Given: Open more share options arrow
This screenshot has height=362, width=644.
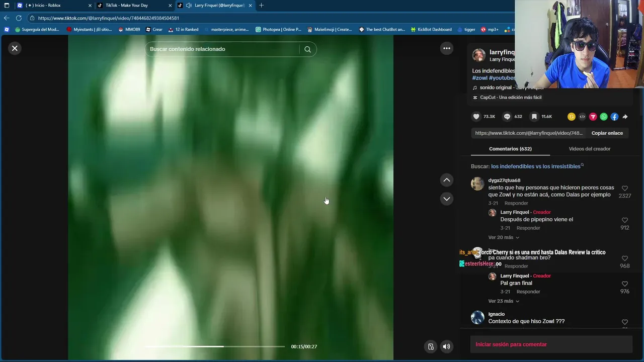Looking at the screenshot, I should pos(625,117).
